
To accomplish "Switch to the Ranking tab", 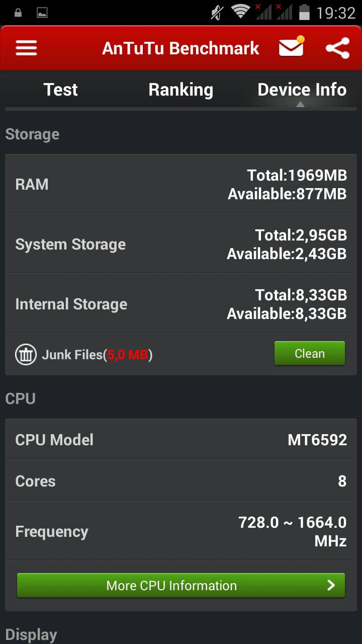I will (x=181, y=90).
